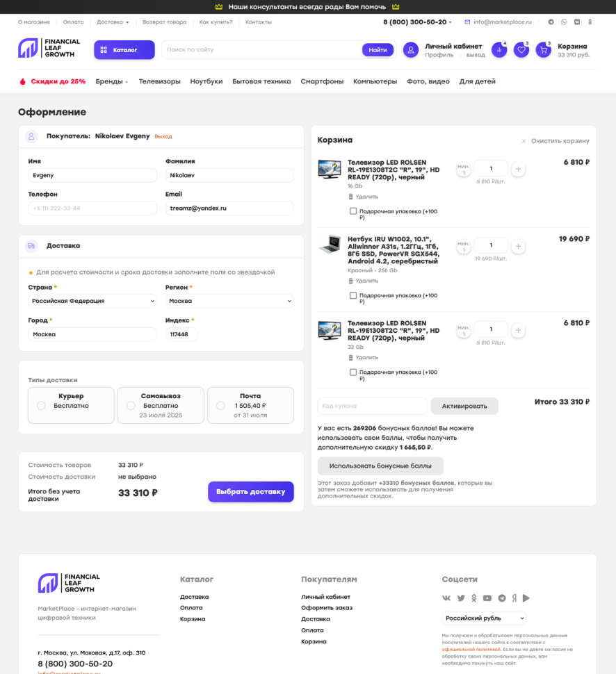Open Оформить заказ link in footer
The height and width of the screenshot is (674, 616).
[x=327, y=608]
